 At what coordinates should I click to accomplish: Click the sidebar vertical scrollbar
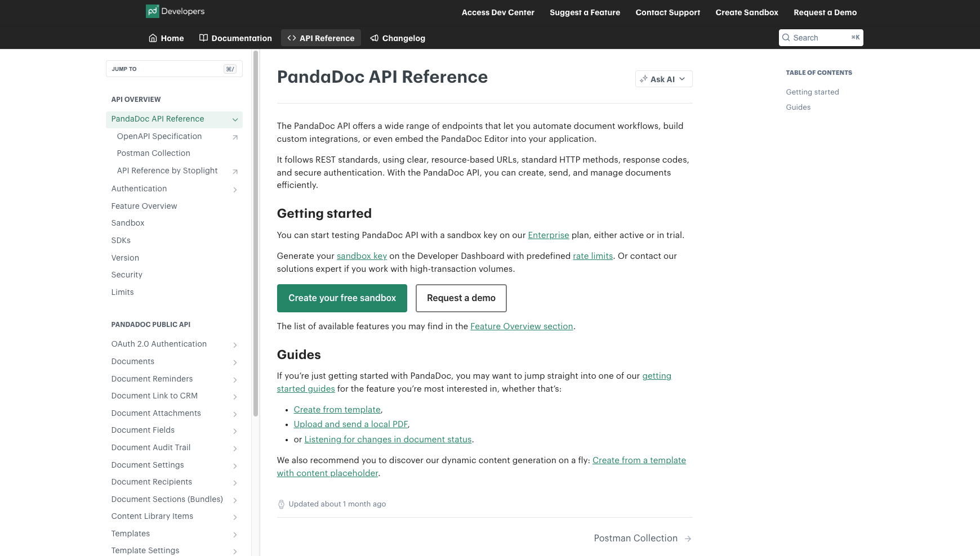[256, 234]
